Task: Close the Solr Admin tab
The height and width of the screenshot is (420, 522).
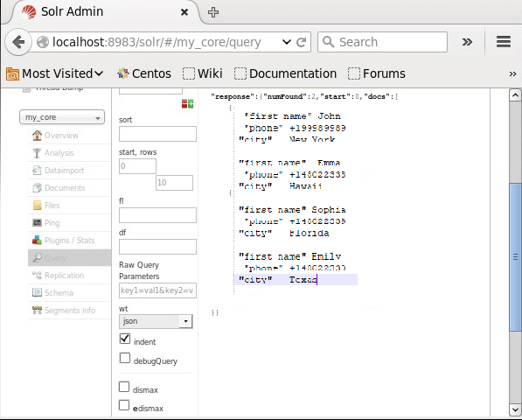Action: coord(184,12)
